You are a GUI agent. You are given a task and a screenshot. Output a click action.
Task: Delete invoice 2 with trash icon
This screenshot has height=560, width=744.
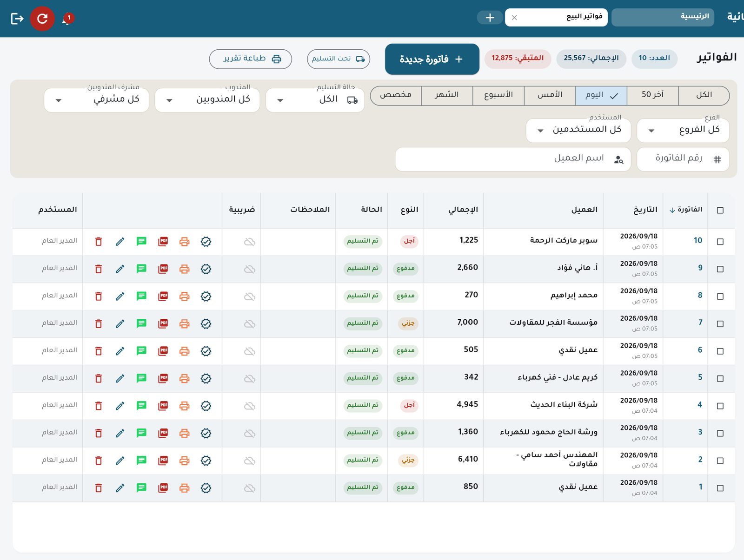99,461
